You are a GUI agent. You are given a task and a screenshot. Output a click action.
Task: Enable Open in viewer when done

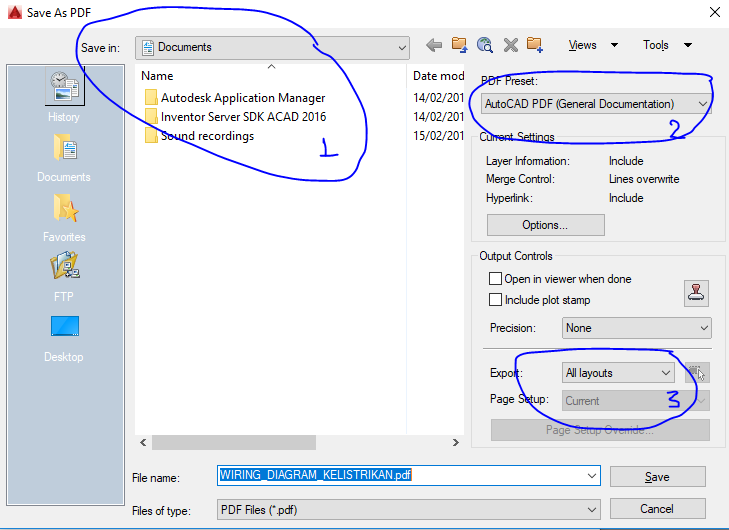click(495, 278)
